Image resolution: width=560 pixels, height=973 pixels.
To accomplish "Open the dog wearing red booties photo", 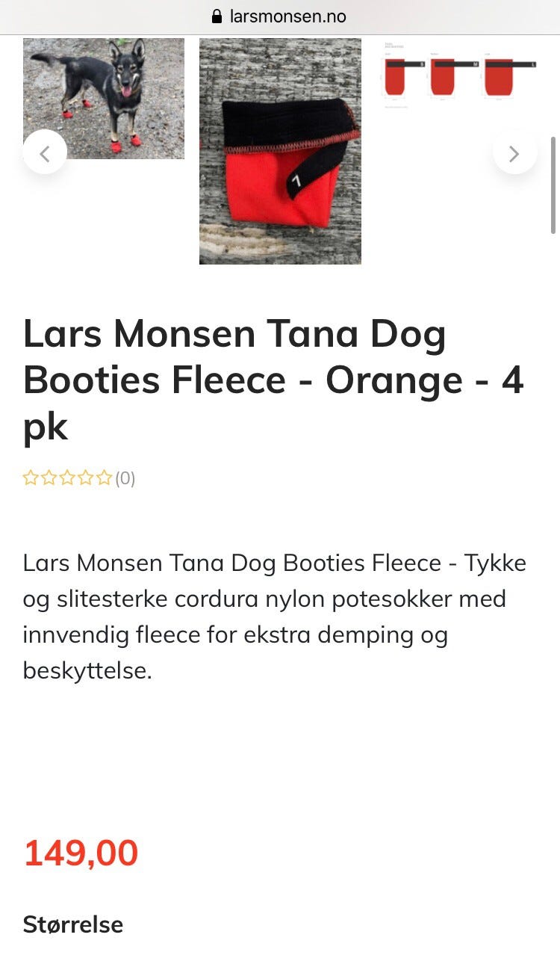I will (104, 99).
